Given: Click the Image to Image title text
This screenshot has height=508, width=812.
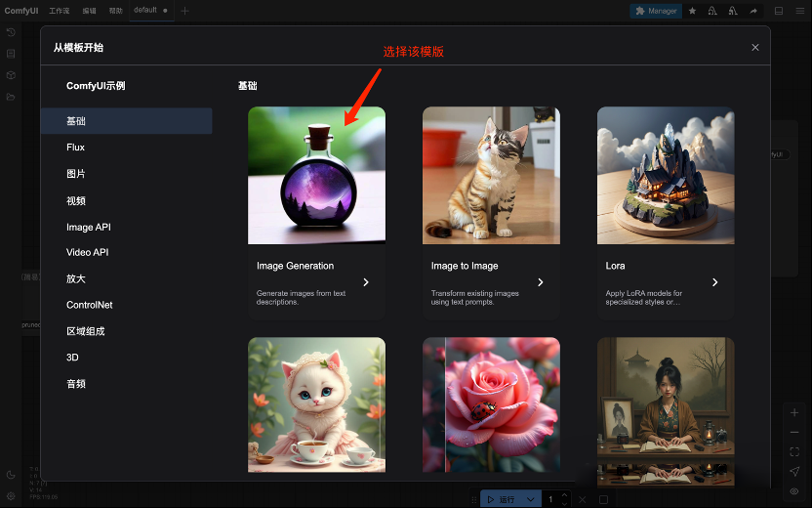Looking at the screenshot, I should (465, 266).
